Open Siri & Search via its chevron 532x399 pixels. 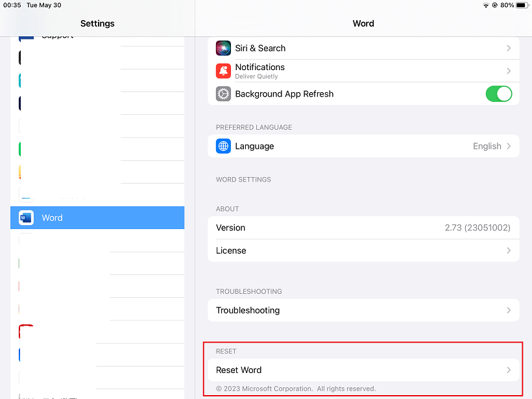pyautogui.click(x=509, y=48)
